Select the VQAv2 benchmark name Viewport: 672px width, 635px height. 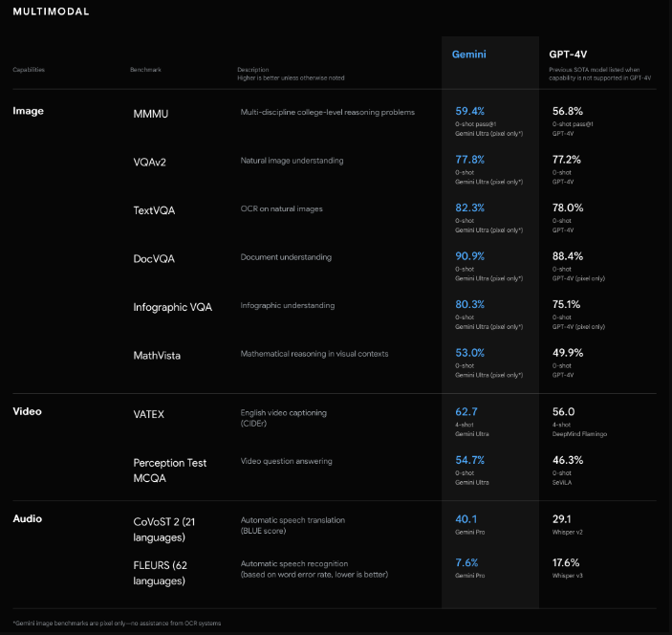point(149,163)
